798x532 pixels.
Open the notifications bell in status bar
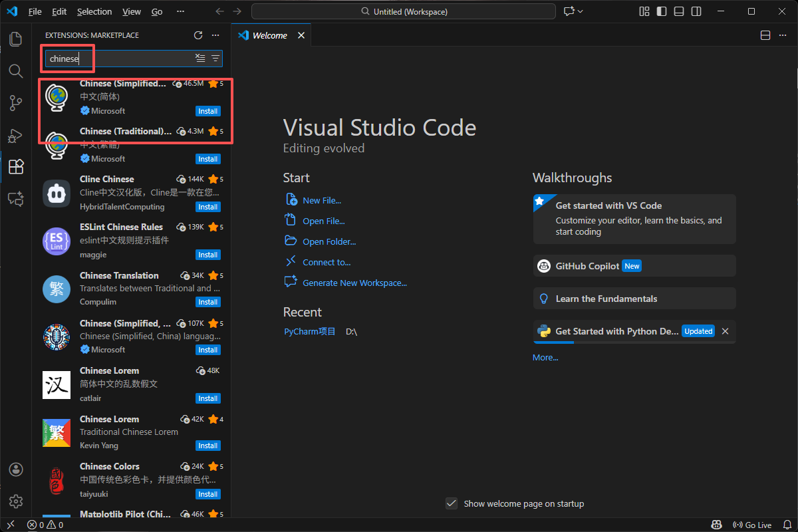click(787, 525)
